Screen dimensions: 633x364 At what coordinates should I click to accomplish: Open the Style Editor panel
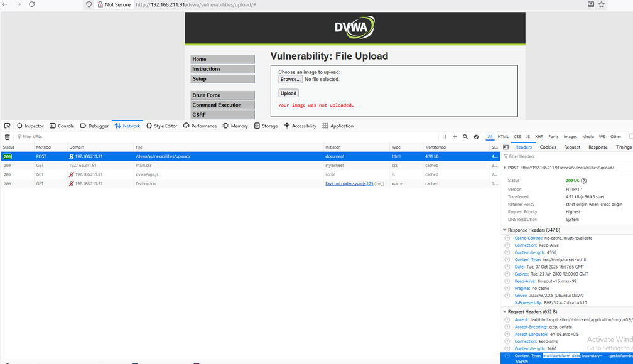161,126
